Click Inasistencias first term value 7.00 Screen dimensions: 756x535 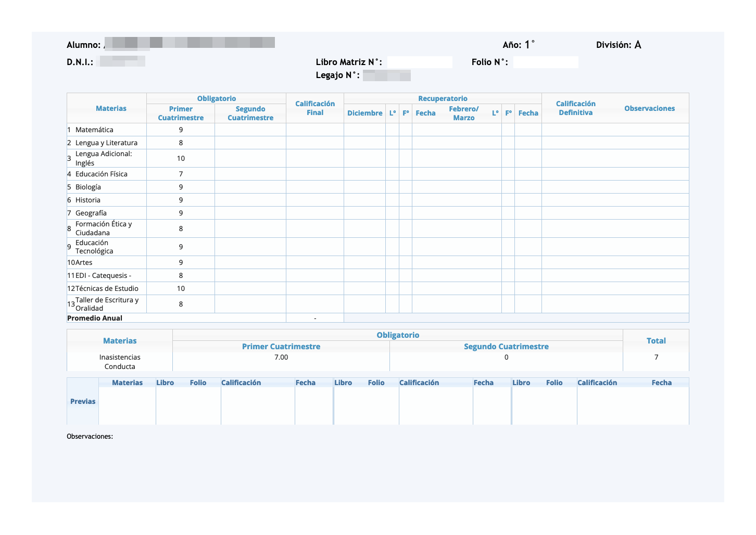pos(281,357)
